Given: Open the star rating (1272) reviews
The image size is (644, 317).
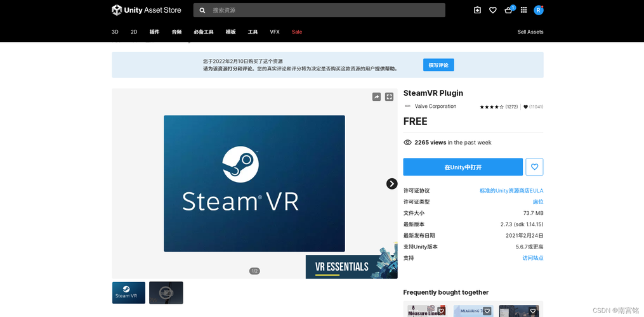Looking at the screenshot, I should tap(499, 107).
